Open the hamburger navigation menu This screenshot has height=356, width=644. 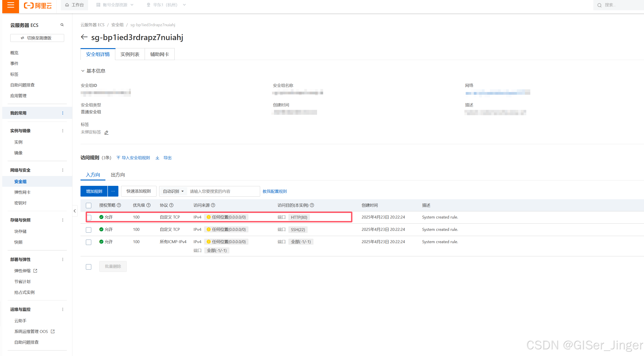(x=11, y=5)
